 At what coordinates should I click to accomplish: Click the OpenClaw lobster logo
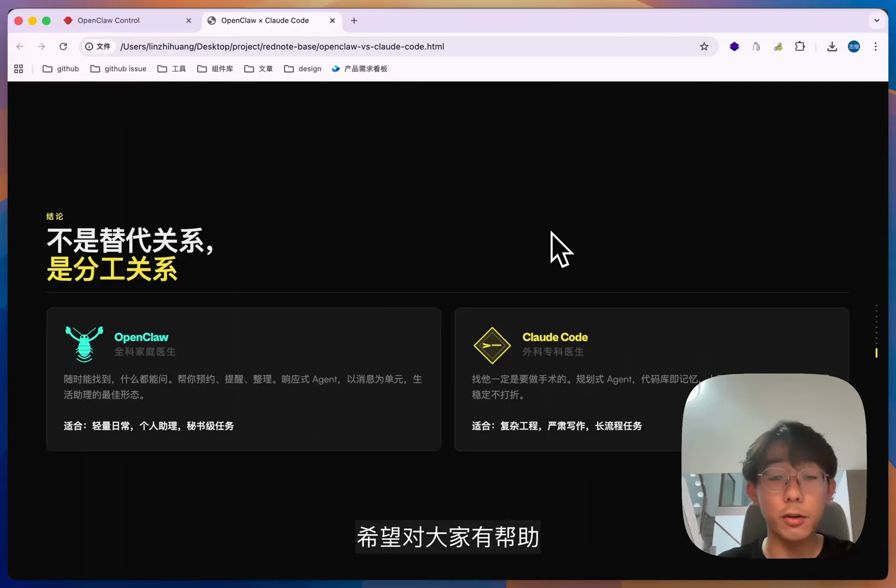coord(85,344)
